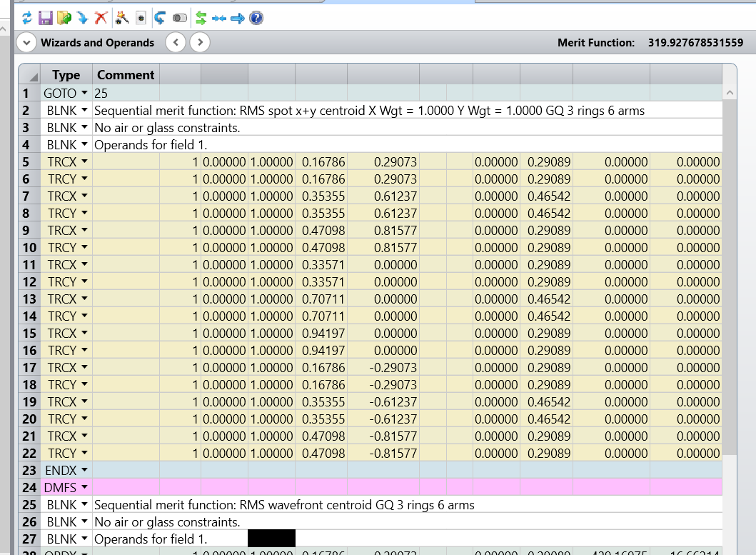This screenshot has width=756, height=555.
Task: Open the BLNK type dropdown in row 27
Action: pyautogui.click(x=84, y=539)
